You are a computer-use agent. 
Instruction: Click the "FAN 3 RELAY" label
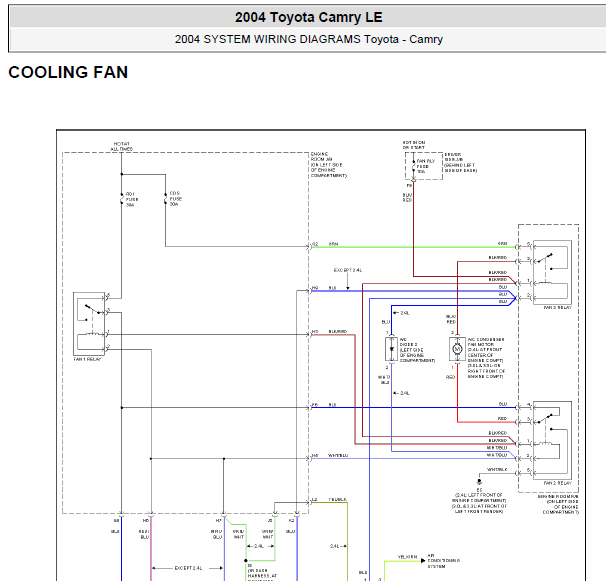point(557,308)
